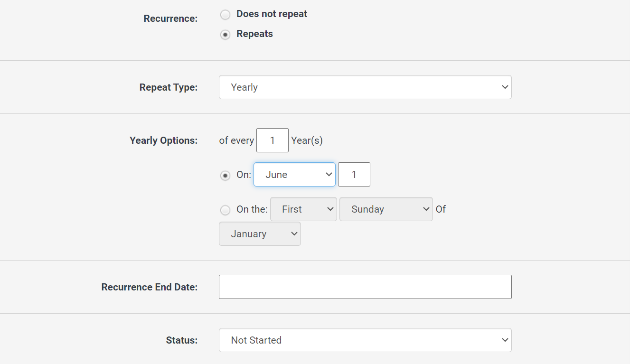Select the 'Does not repeat' radio button
The width and height of the screenshot is (630, 364).
[x=225, y=15]
